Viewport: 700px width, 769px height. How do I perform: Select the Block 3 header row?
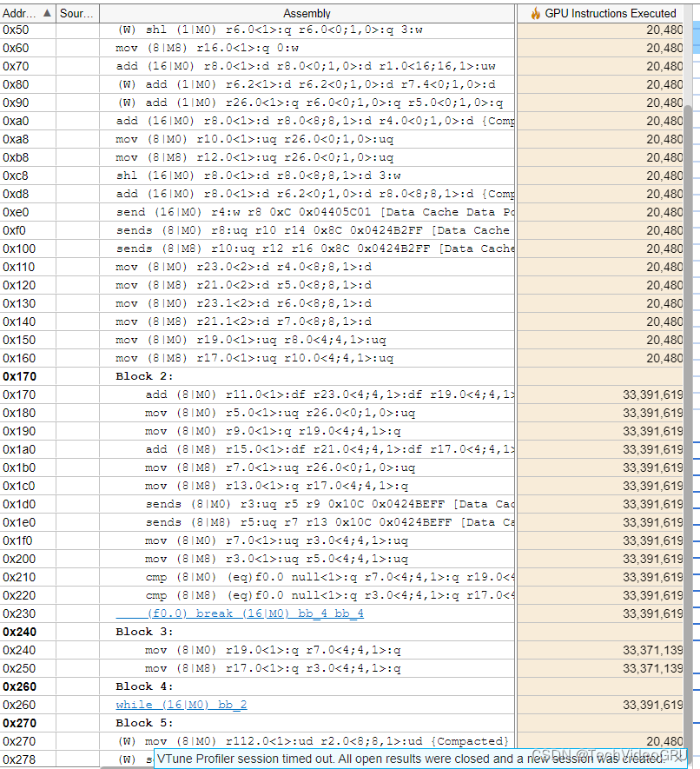tap(341, 632)
